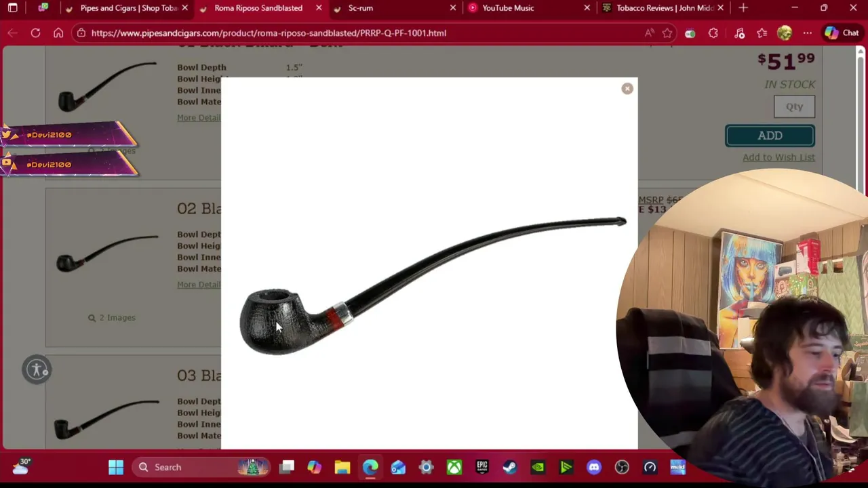The image size is (868, 488).
Task: Open the browser Extensions puzzle icon
Action: pos(713,33)
